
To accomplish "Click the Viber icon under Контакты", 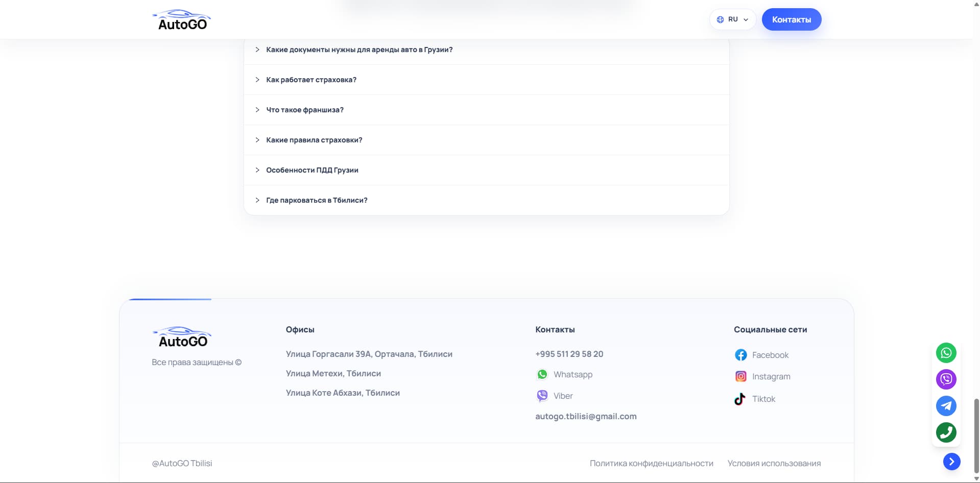I will pos(542,396).
